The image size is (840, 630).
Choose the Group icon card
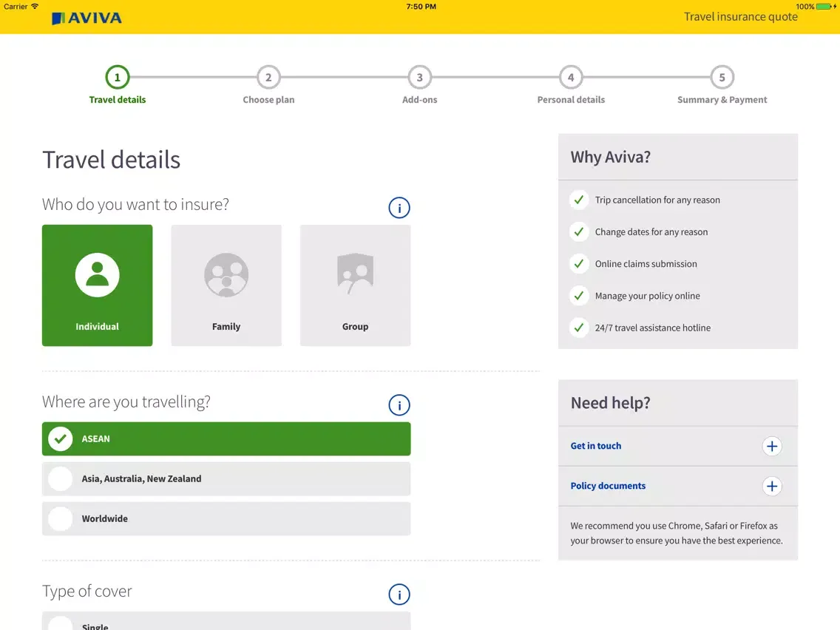pyautogui.click(x=355, y=285)
